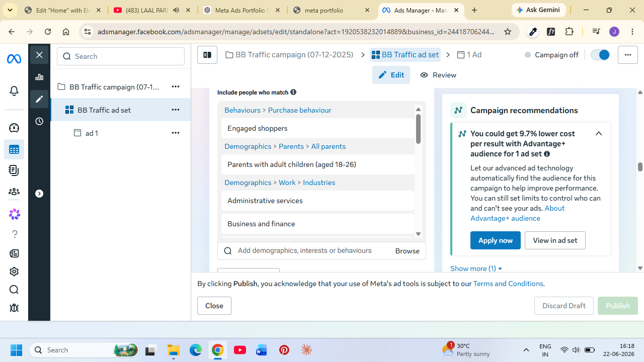Viewport: 644px width, 362px height.
Task: Open the Chrome extensions puzzle icon
Action: tap(570, 32)
